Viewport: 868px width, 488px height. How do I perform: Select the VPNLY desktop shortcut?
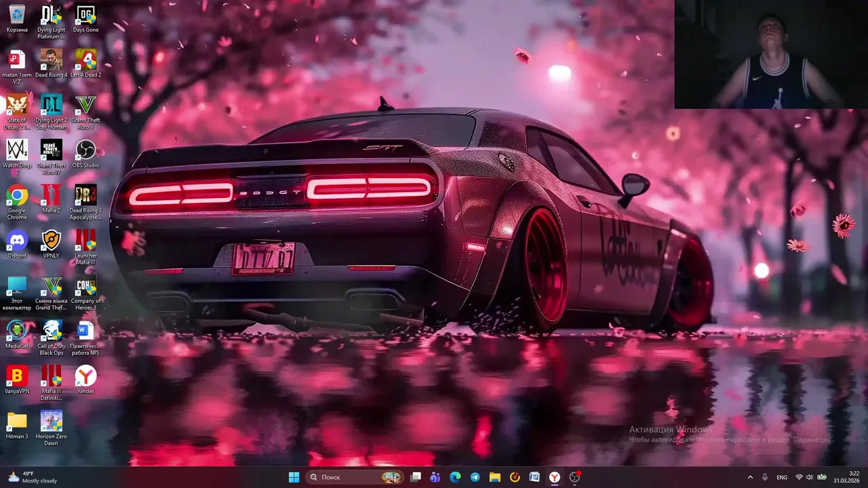(51, 245)
